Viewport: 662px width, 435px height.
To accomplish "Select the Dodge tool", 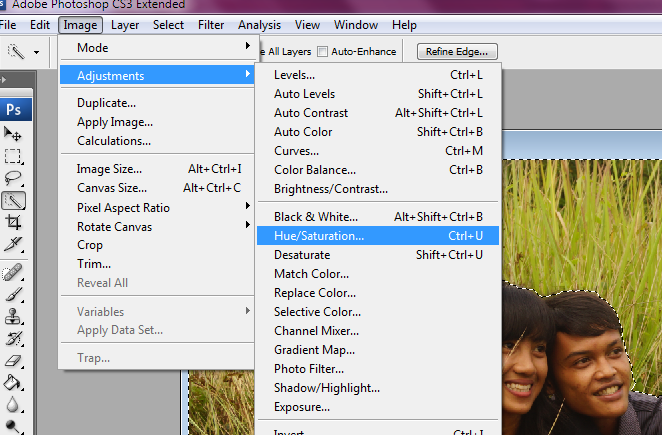I will tap(13, 426).
